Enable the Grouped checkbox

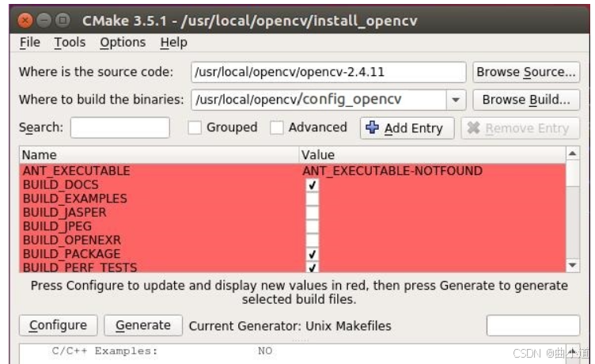click(195, 127)
